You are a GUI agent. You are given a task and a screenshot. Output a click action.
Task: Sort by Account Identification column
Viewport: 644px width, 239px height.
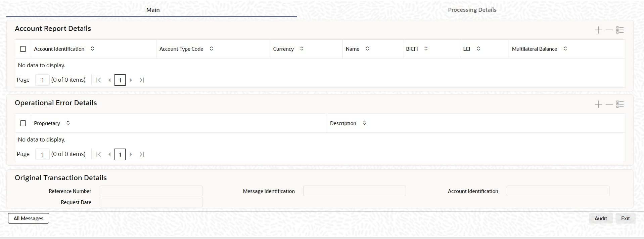(x=93, y=49)
